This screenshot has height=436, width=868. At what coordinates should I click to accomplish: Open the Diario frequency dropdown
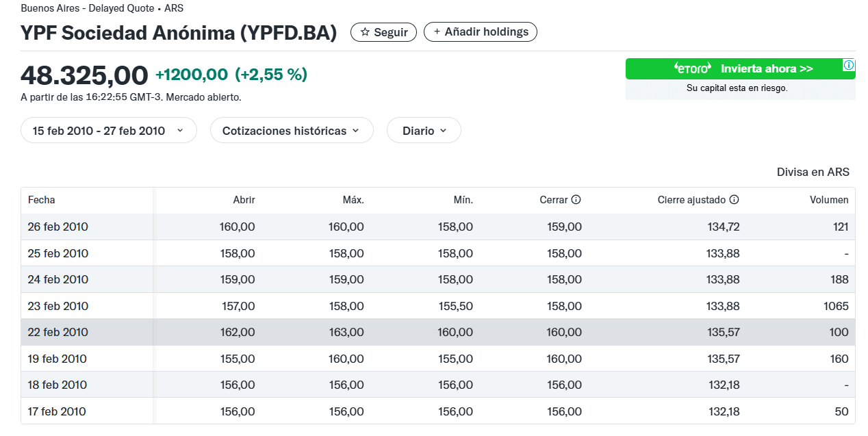[x=424, y=131]
